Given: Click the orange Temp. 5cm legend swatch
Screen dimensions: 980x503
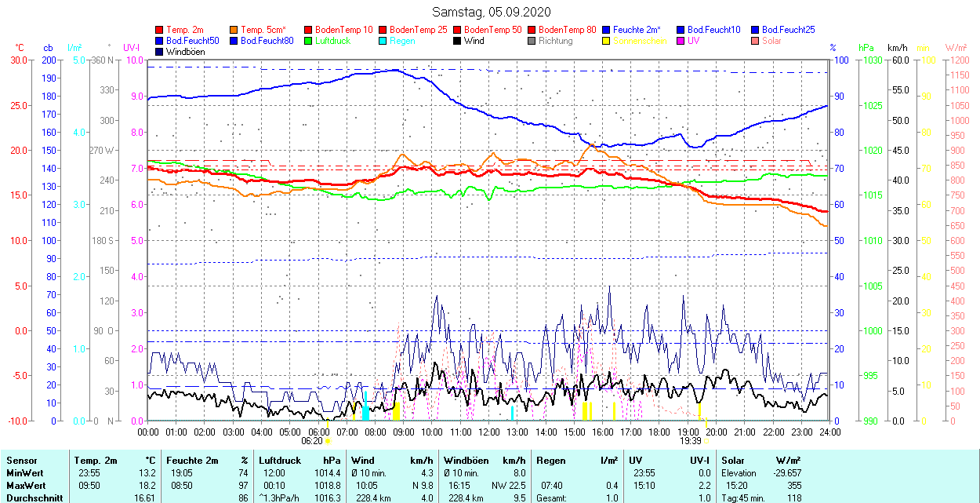Looking at the screenshot, I should click(x=234, y=30).
